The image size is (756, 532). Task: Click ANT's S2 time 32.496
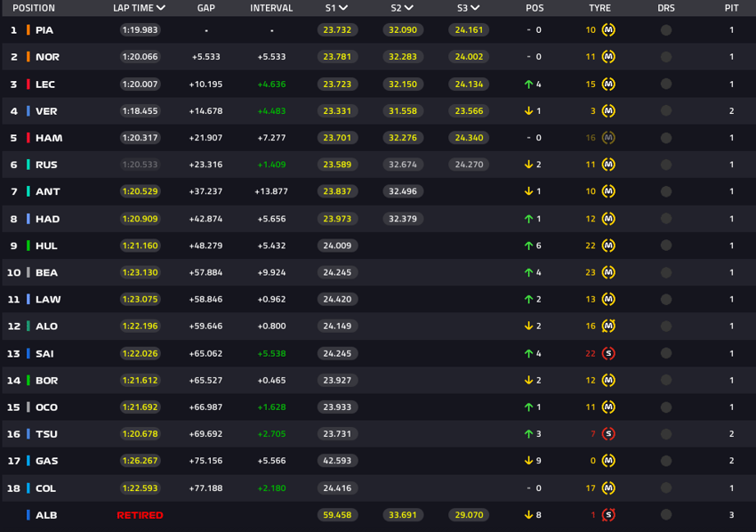[403, 191]
